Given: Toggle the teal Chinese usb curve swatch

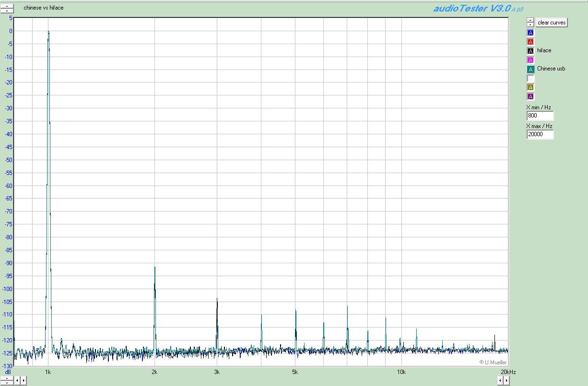Looking at the screenshot, I should (530, 69).
